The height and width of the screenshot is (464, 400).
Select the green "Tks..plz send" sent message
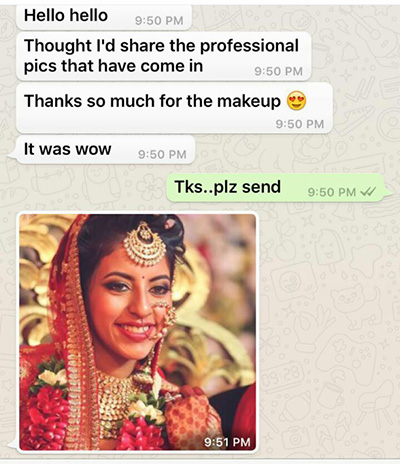click(278, 188)
